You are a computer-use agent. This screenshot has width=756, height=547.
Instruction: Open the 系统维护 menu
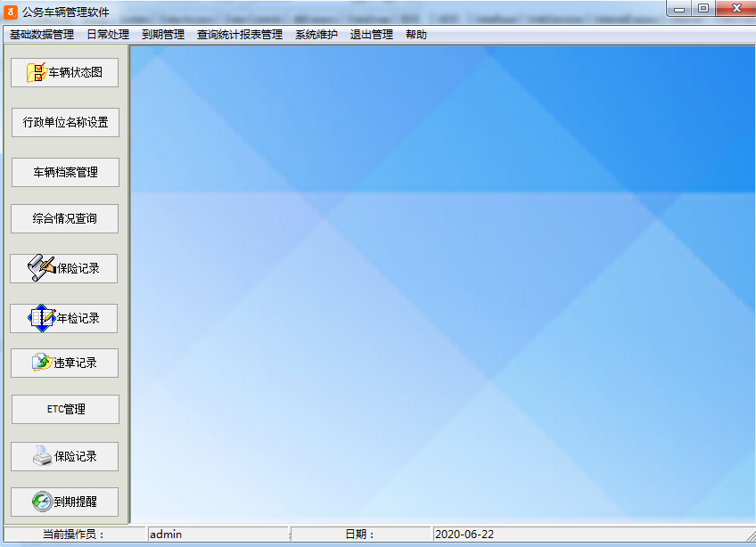[x=317, y=34]
